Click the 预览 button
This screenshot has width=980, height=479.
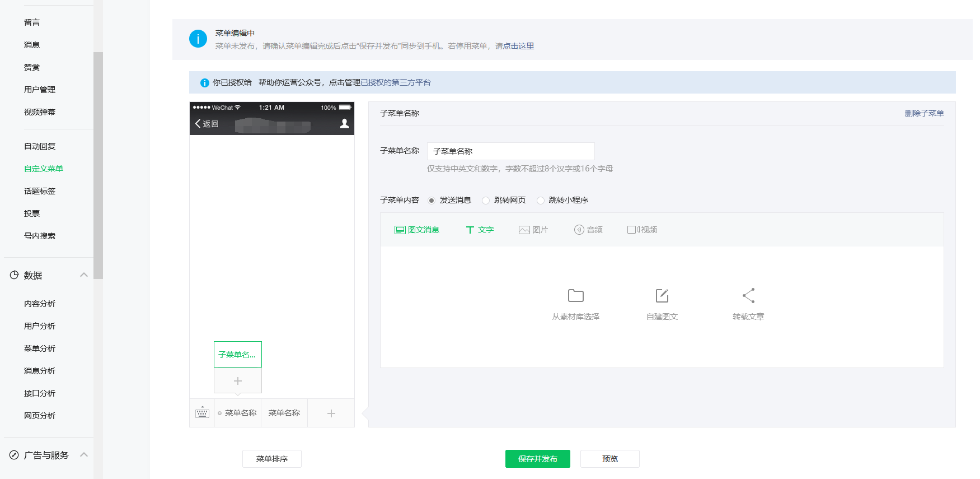coord(610,459)
